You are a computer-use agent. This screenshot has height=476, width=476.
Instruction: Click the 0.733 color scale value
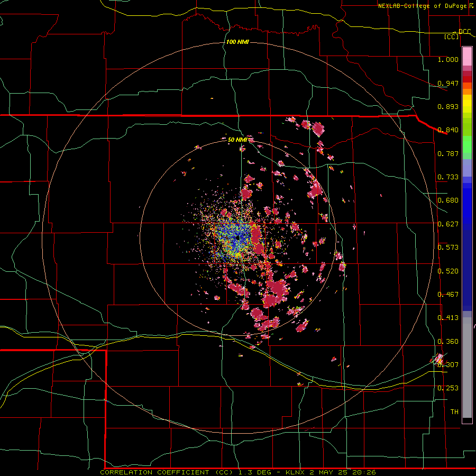click(448, 177)
